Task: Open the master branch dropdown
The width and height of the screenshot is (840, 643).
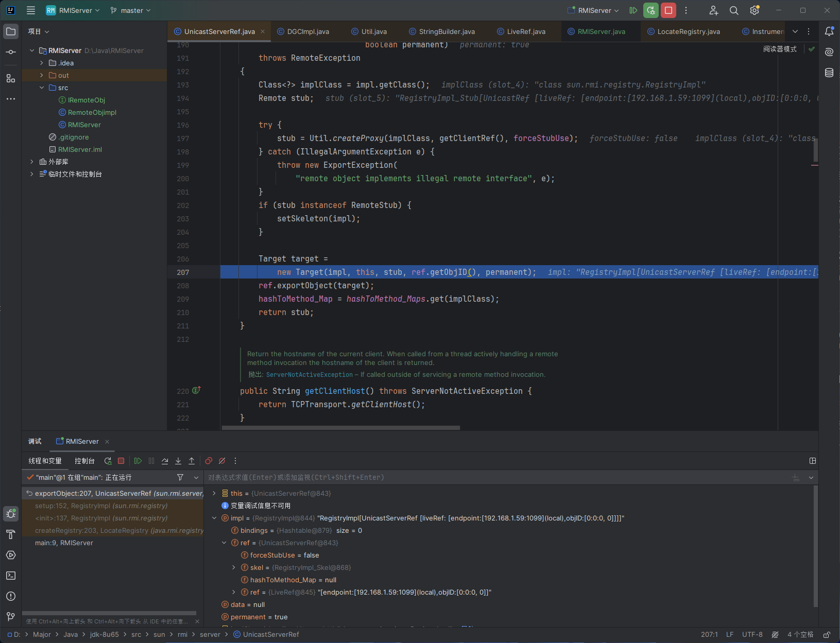Action: pyautogui.click(x=131, y=10)
